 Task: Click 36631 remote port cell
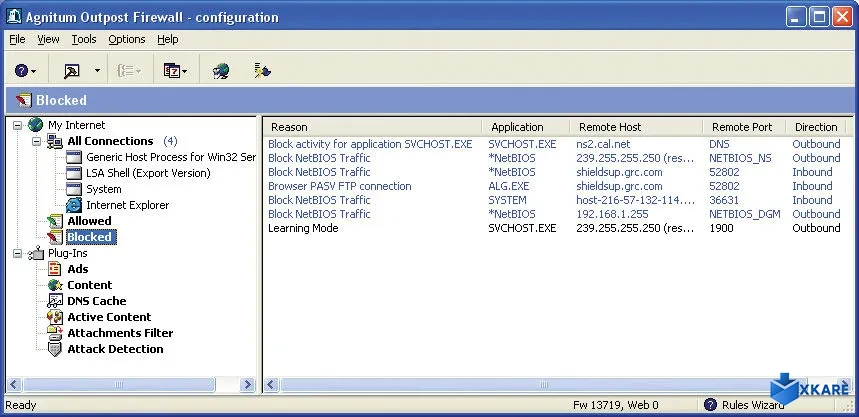[724, 200]
